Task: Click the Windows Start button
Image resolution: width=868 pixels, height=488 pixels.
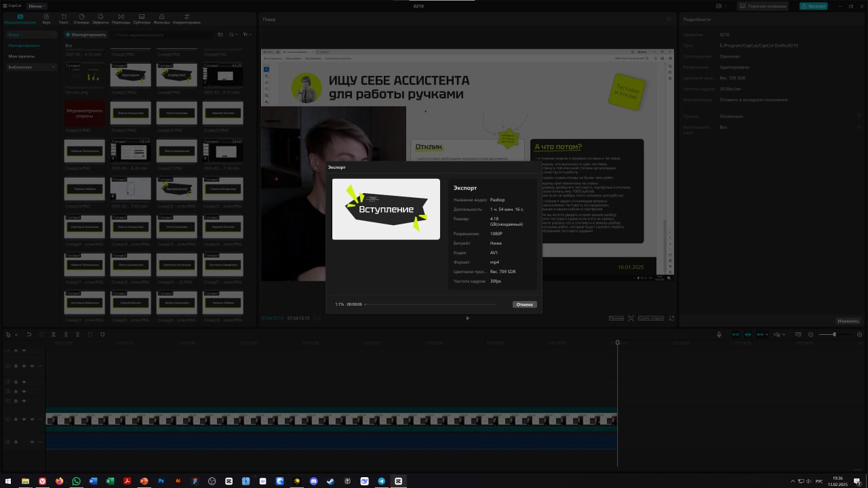Action: (8, 481)
